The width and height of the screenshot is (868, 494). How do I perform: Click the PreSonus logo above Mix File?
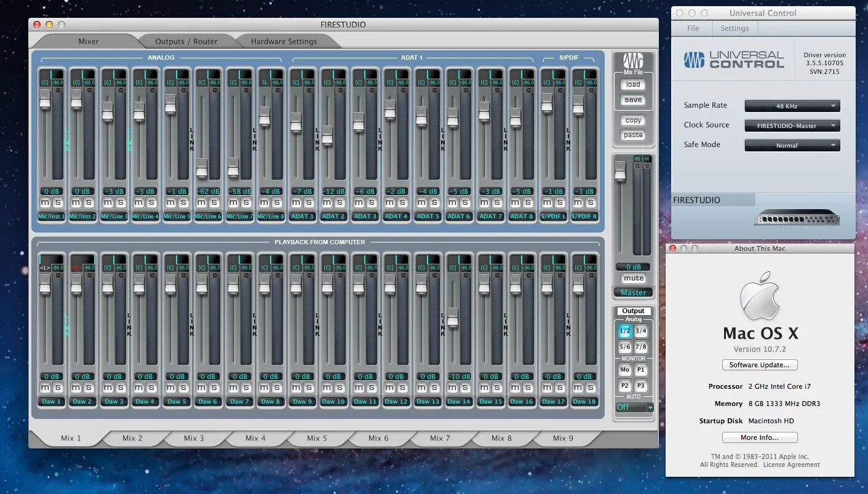(x=633, y=61)
